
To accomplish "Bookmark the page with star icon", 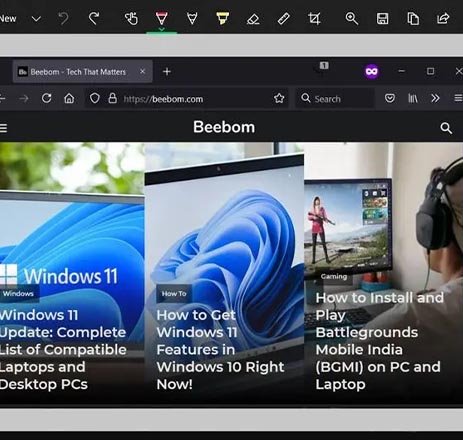I will 279,98.
